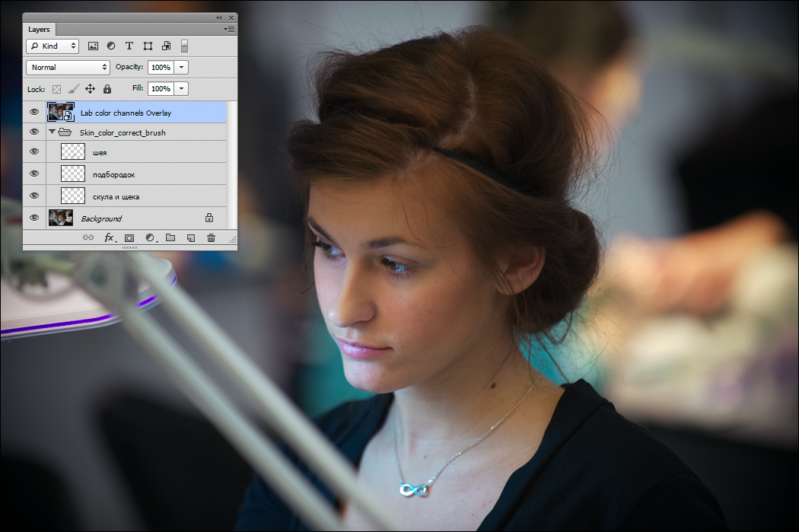
Task: Open the Normal blend mode dropdown
Action: [x=68, y=67]
